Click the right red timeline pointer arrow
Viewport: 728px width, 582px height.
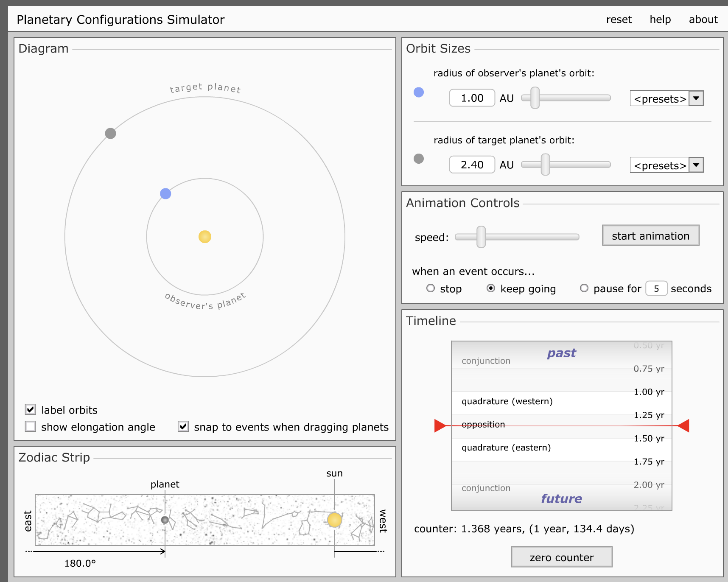[683, 425]
